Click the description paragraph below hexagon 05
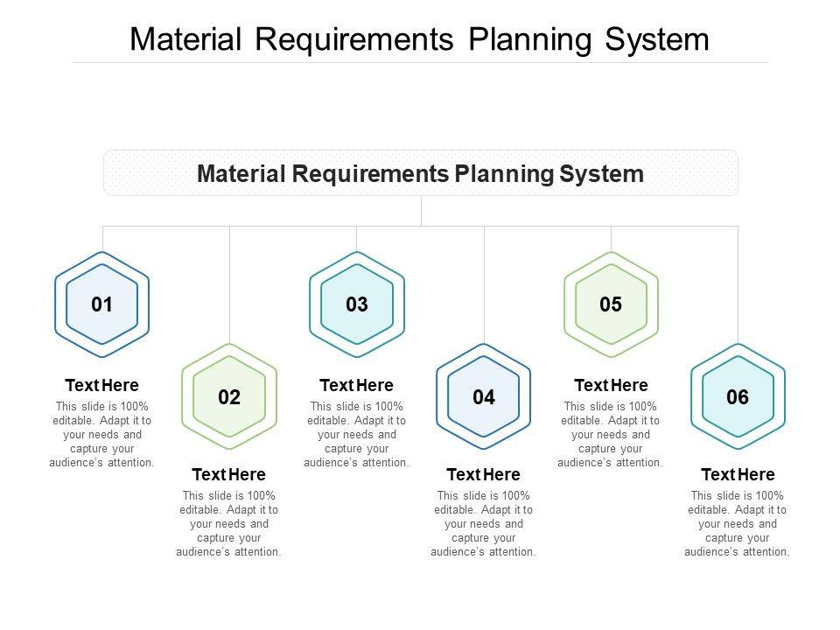This screenshot has width=840, height=630. [x=611, y=434]
